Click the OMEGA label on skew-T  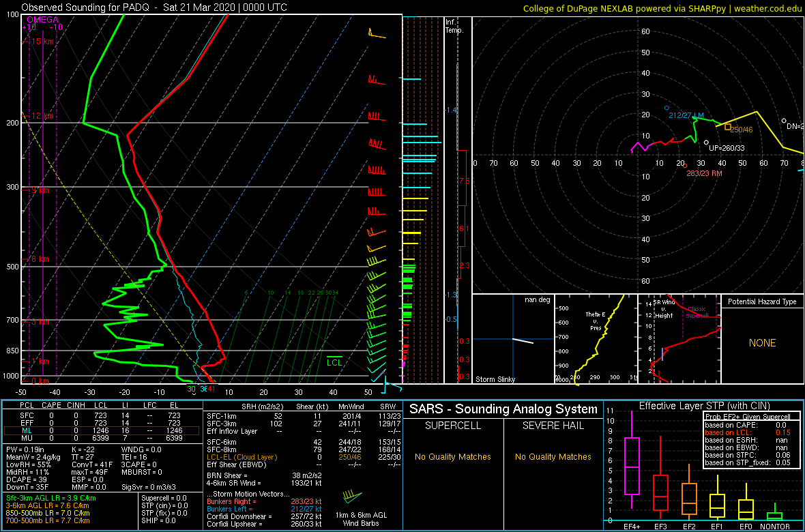tap(42, 20)
